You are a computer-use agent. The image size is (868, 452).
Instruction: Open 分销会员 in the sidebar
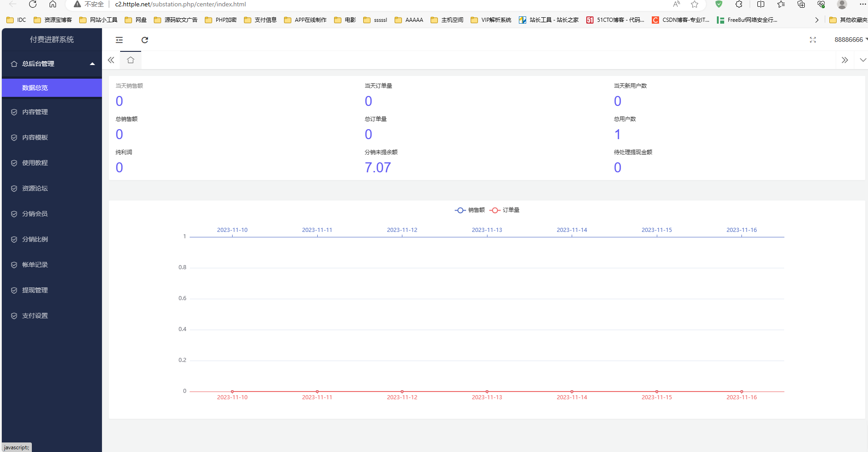(x=52, y=214)
